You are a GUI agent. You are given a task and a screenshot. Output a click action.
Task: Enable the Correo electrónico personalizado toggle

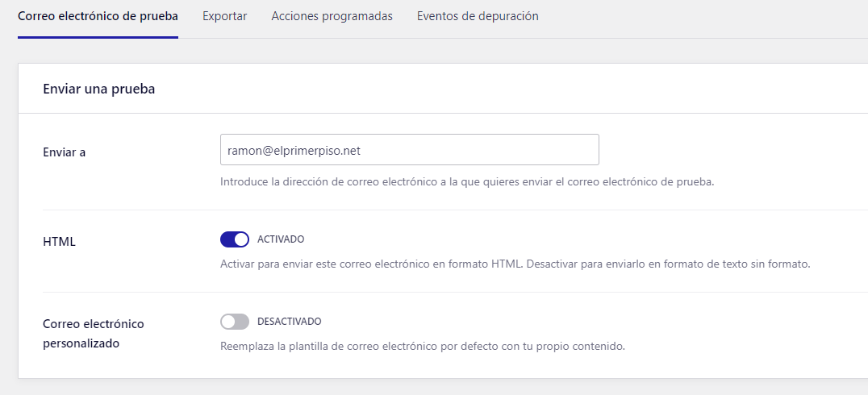coord(235,322)
